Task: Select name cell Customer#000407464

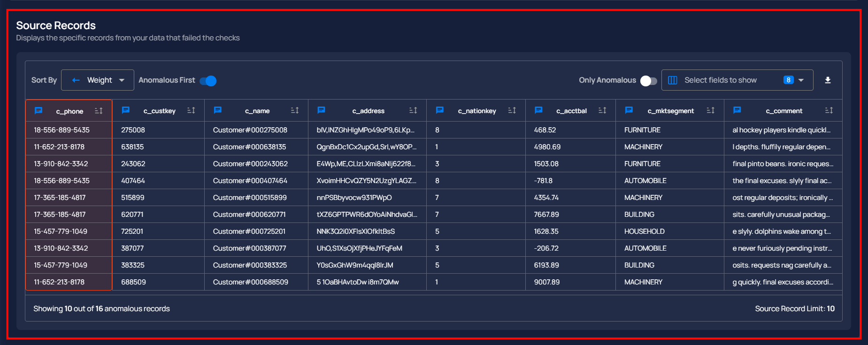Action: (256, 181)
